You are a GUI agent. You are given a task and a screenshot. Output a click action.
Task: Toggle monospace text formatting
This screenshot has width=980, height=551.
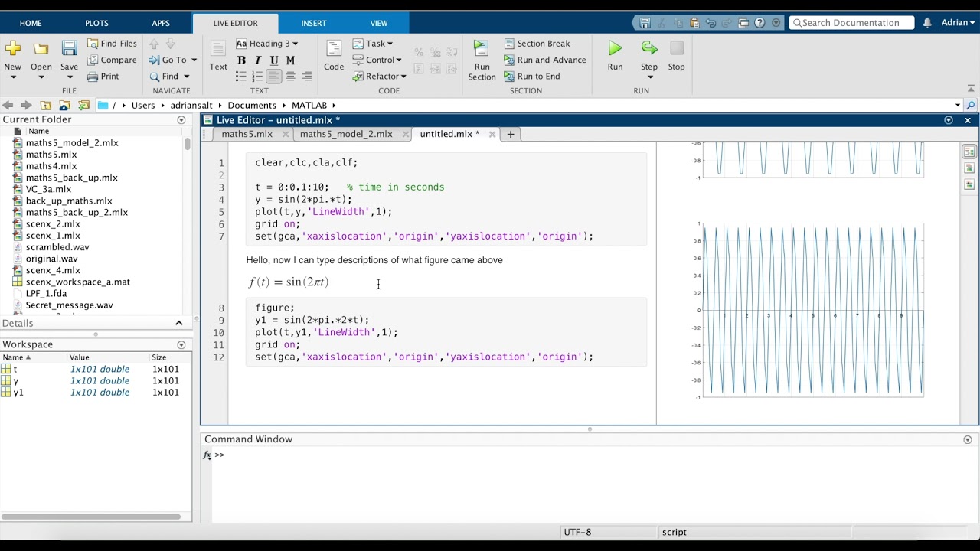coord(290,60)
